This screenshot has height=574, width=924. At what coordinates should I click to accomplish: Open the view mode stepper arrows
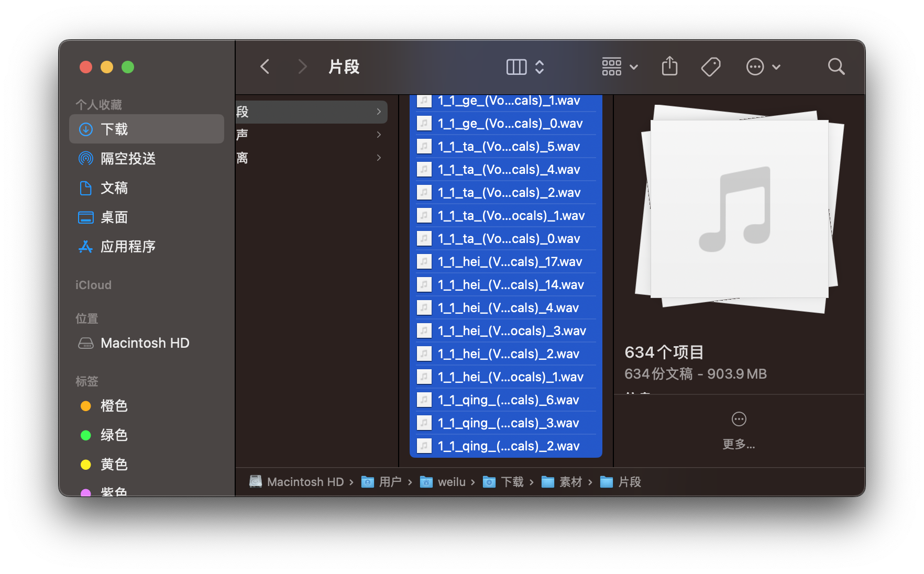click(x=540, y=67)
